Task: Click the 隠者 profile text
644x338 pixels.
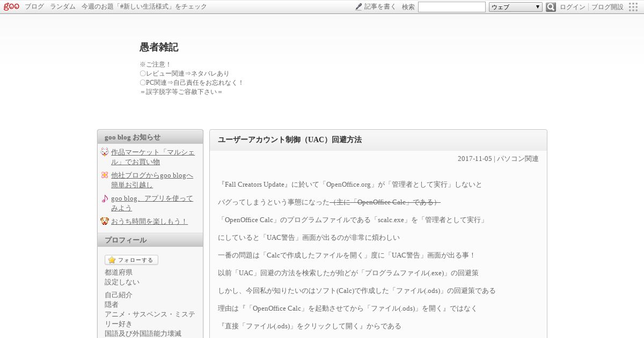Action: point(112,305)
